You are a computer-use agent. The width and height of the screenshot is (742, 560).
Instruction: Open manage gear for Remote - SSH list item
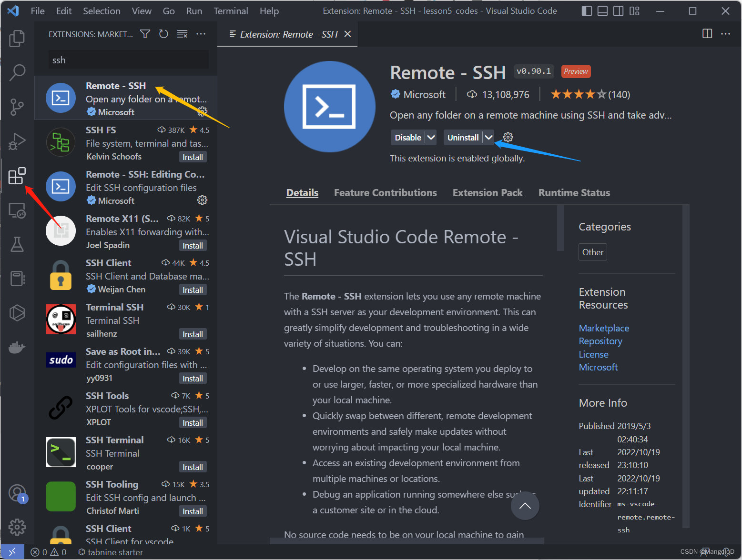203,111
